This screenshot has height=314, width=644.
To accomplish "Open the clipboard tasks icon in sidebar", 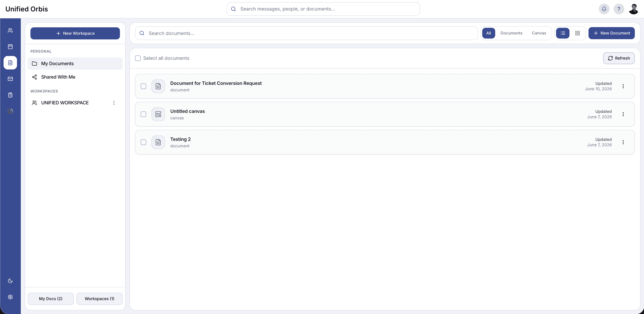I will click(10, 95).
